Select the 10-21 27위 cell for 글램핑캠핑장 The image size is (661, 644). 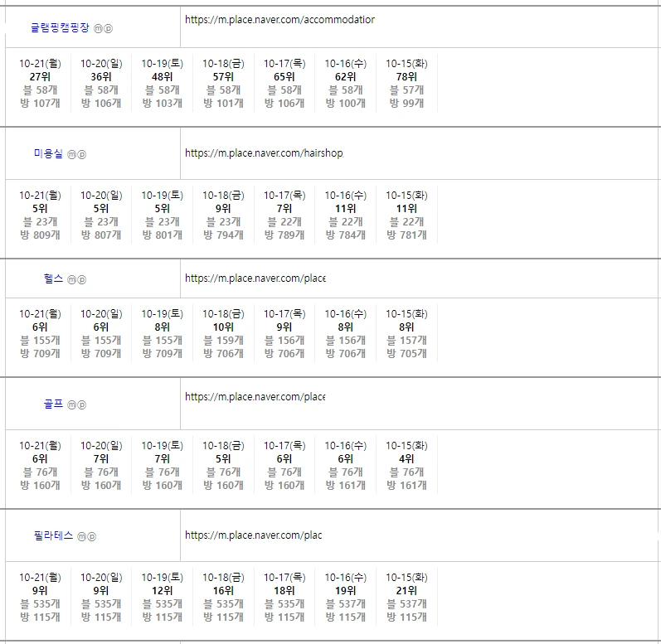point(40,83)
